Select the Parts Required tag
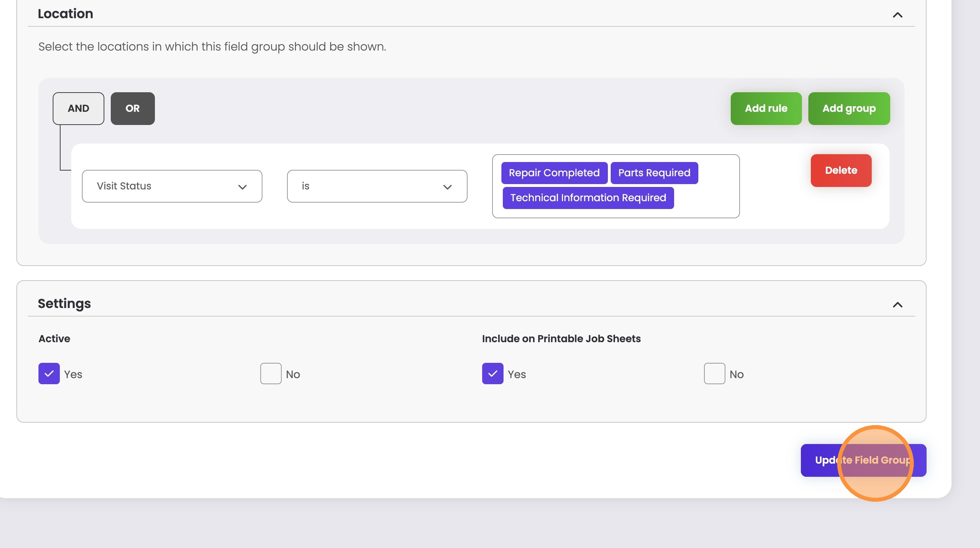The image size is (980, 548). click(x=654, y=173)
